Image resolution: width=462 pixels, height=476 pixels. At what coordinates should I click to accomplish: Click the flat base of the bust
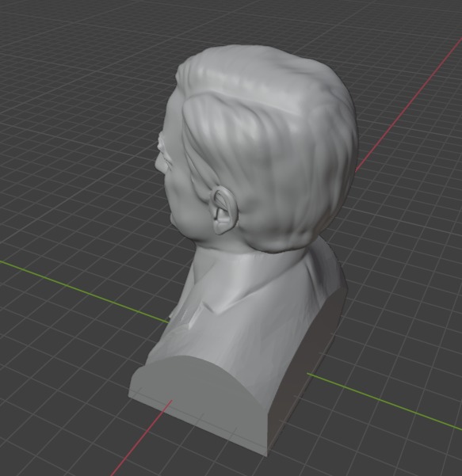(x=199, y=404)
